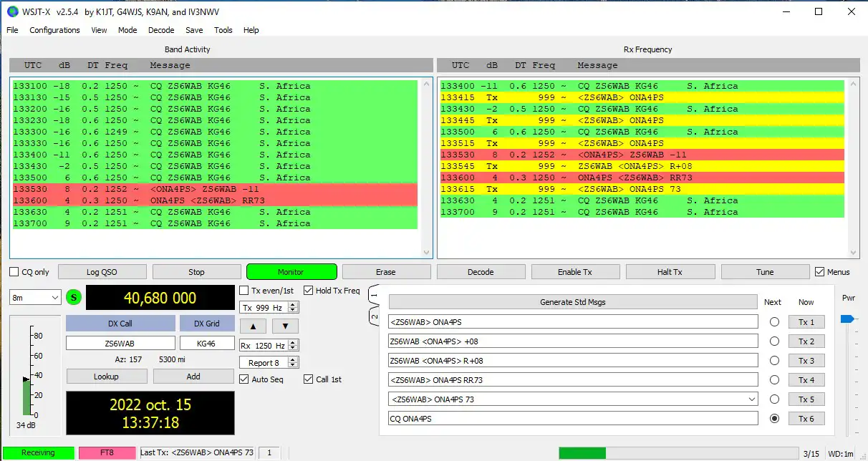Select Next radio button for Tx 1 message
The width and height of the screenshot is (868, 461).
[774, 322]
